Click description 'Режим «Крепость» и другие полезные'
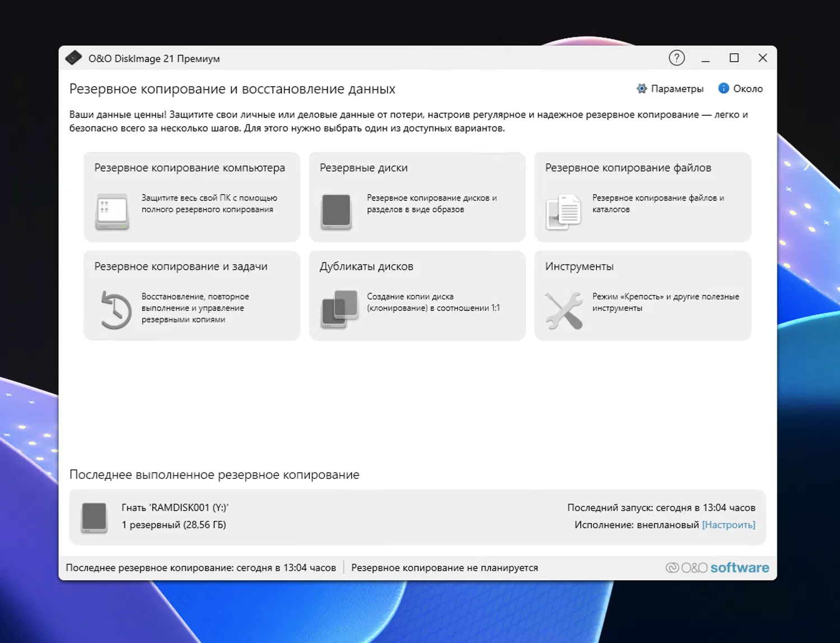 tap(665, 302)
